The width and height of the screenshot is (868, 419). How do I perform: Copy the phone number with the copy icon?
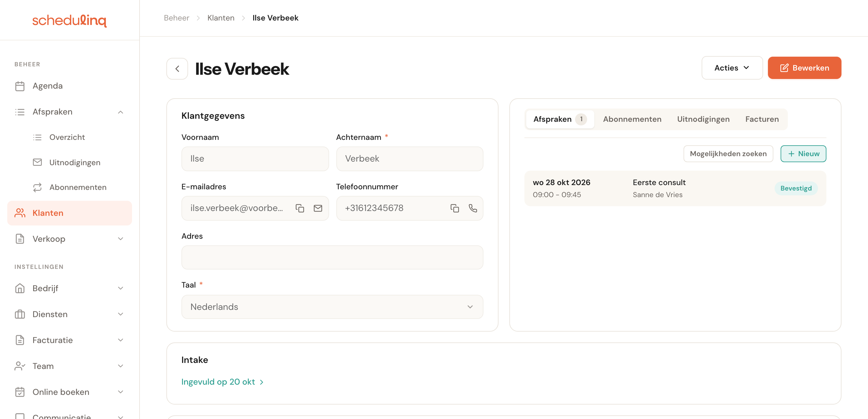coord(454,208)
